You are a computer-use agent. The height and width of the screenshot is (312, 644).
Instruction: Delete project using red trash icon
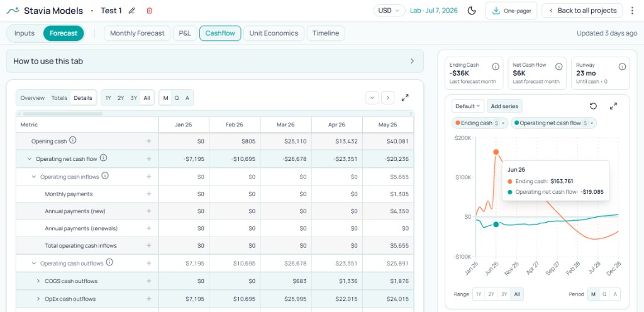150,11
